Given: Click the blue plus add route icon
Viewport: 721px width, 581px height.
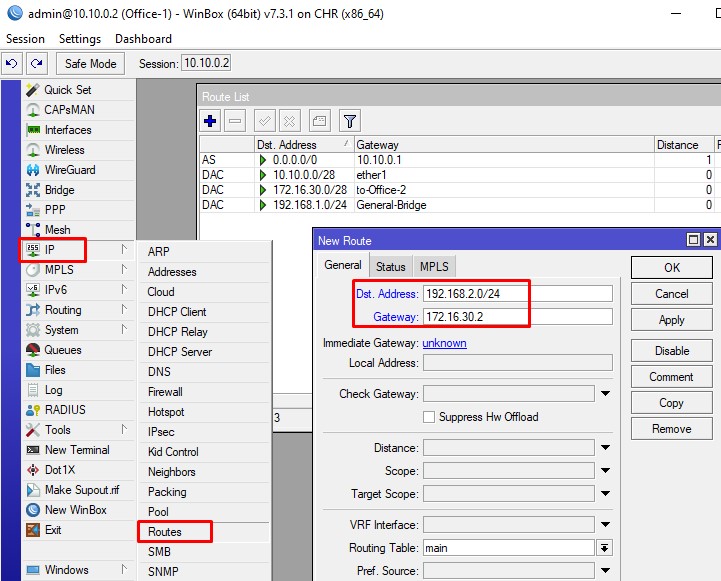Looking at the screenshot, I should 210,121.
